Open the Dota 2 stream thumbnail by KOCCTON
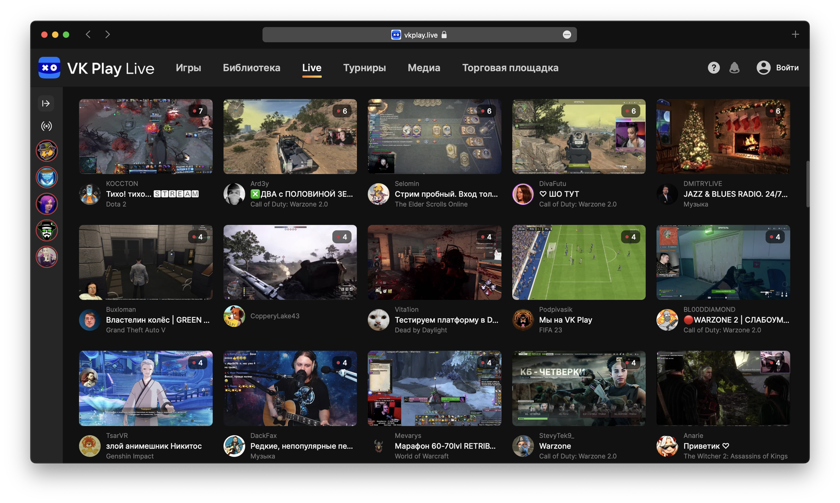The height and width of the screenshot is (503, 840). tap(146, 137)
